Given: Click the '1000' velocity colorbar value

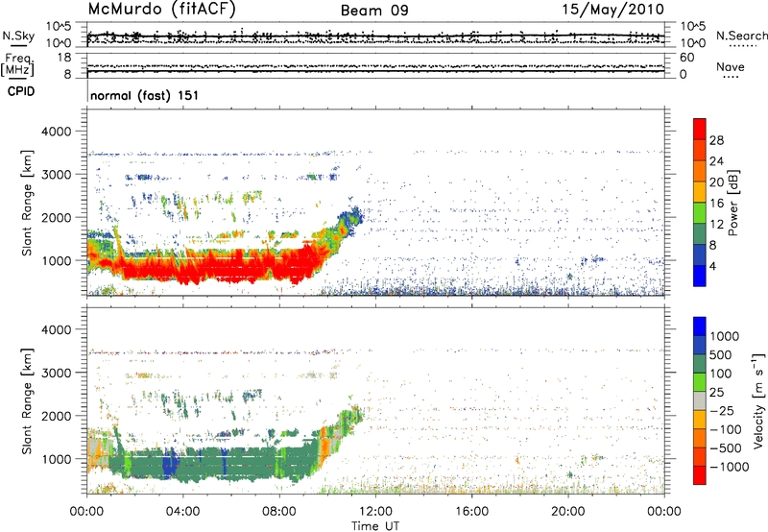Looking at the screenshot, I should (x=725, y=336).
